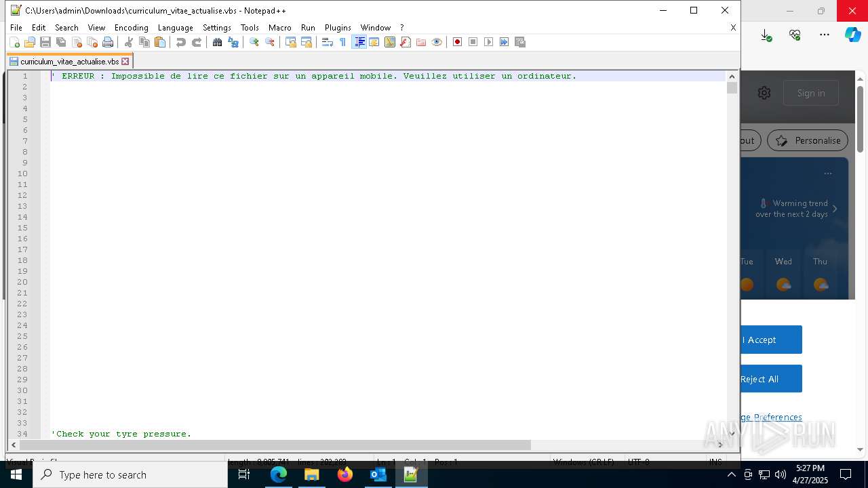Viewport: 868px width, 488px height.
Task: Open the Run menu
Action: 308,28
